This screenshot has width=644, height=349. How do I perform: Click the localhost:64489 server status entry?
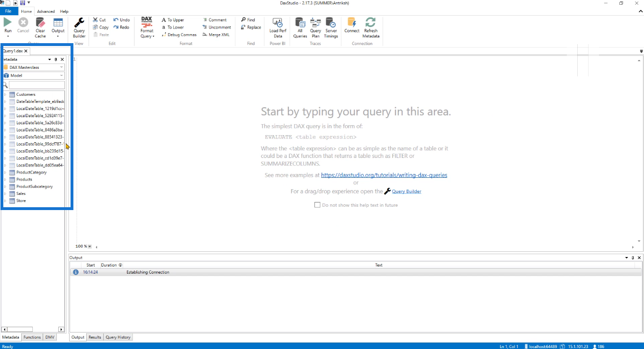pos(541,346)
